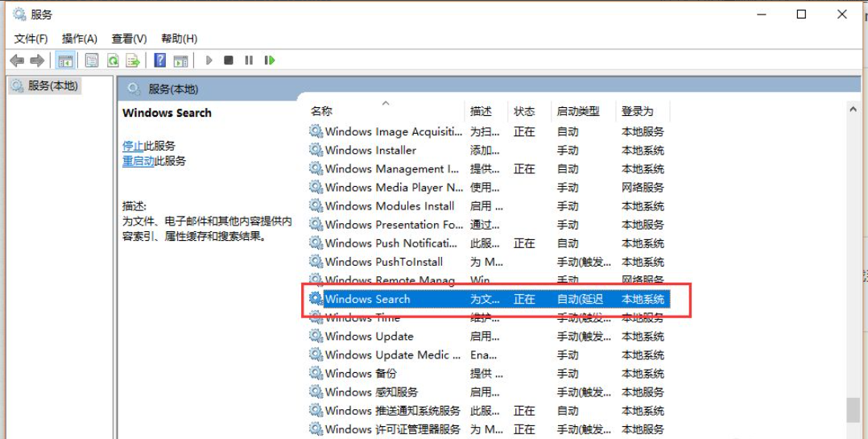
Task: Click the green Refresh toolbar icon
Action: [x=113, y=60]
